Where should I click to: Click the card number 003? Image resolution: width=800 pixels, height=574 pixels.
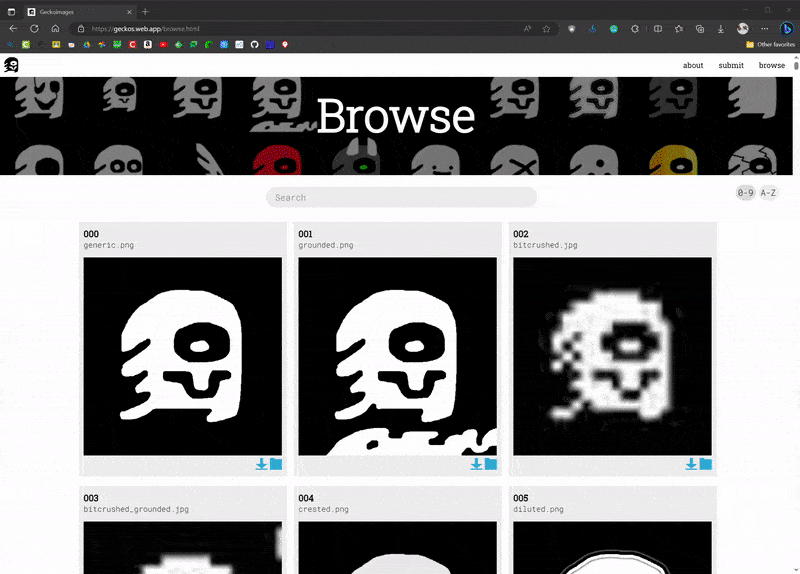pyautogui.click(x=91, y=498)
